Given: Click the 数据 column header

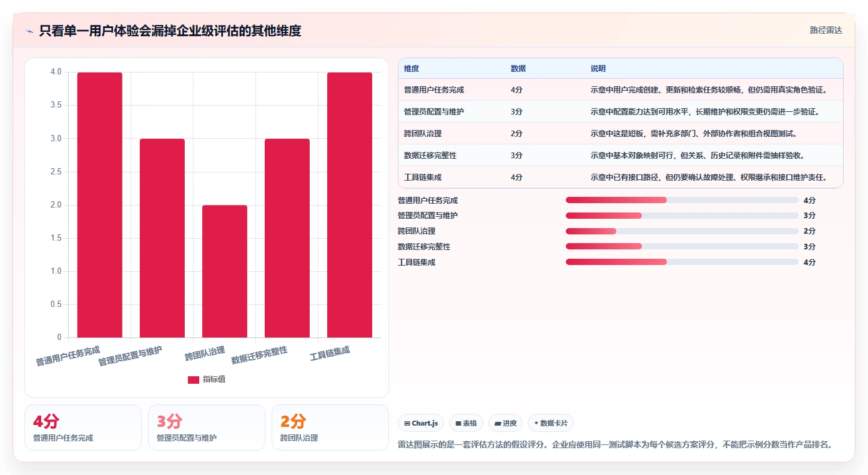Looking at the screenshot, I should click(x=518, y=69).
